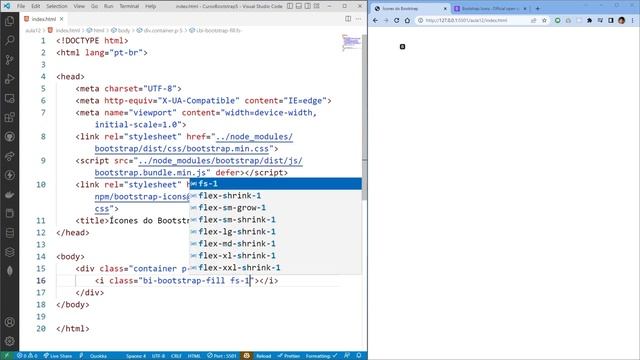
Task: Select the index.html editor tab
Action: click(x=43, y=19)
